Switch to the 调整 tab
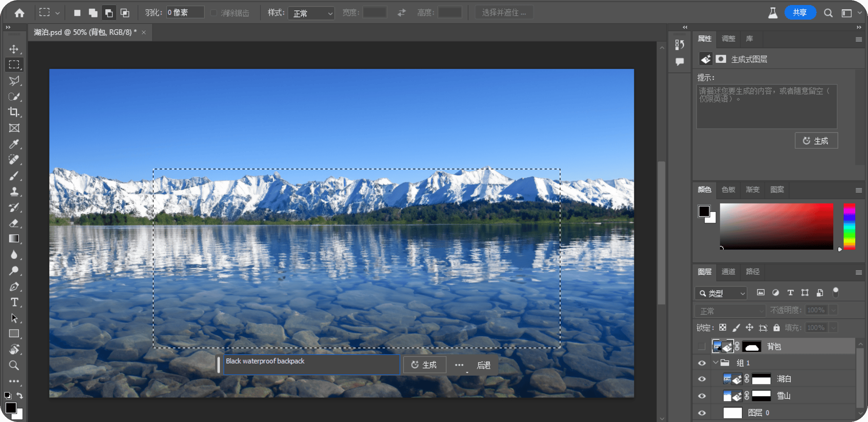Image resolution: width=868 pixels, height=422 pixels. 728,39
